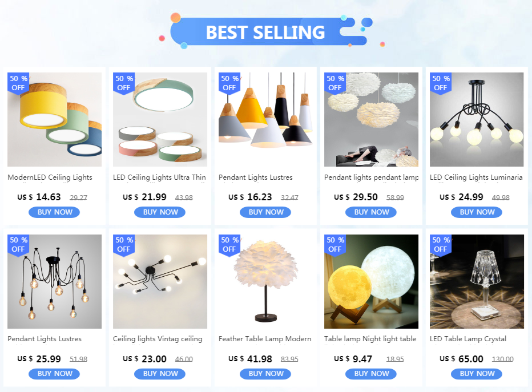Screen dimensions: 532x392
Task: Open the feather Pendant lights pendant lamp image
Action: click(371, 119)
